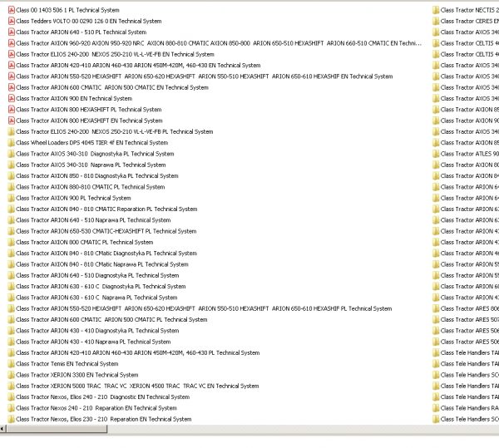Click folder icon of Class Tractor ATLES

coord(436,154)
